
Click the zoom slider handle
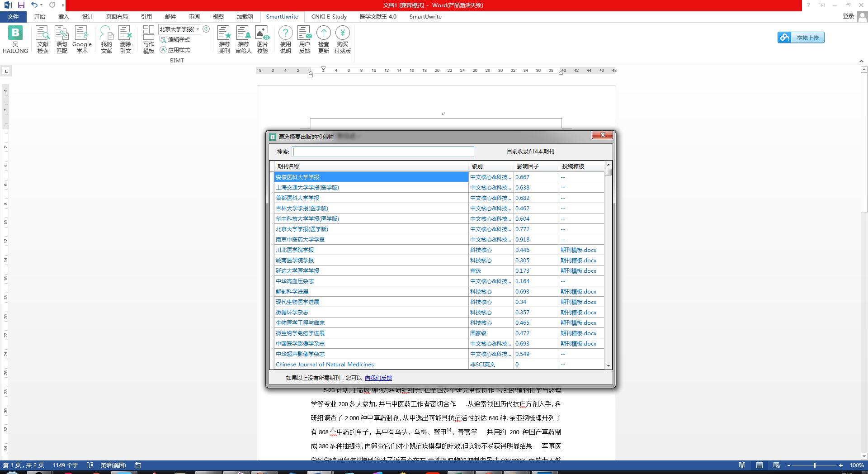[x=815, y=465]
